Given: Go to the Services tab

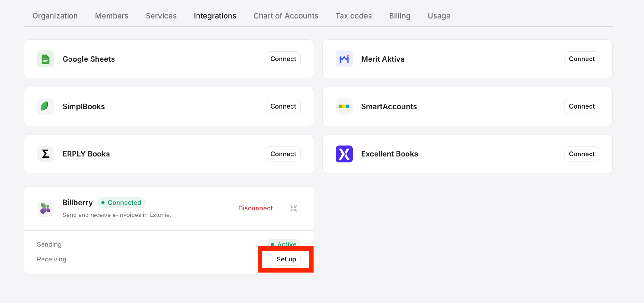Looking at the screenshot, I should [161, 16].
